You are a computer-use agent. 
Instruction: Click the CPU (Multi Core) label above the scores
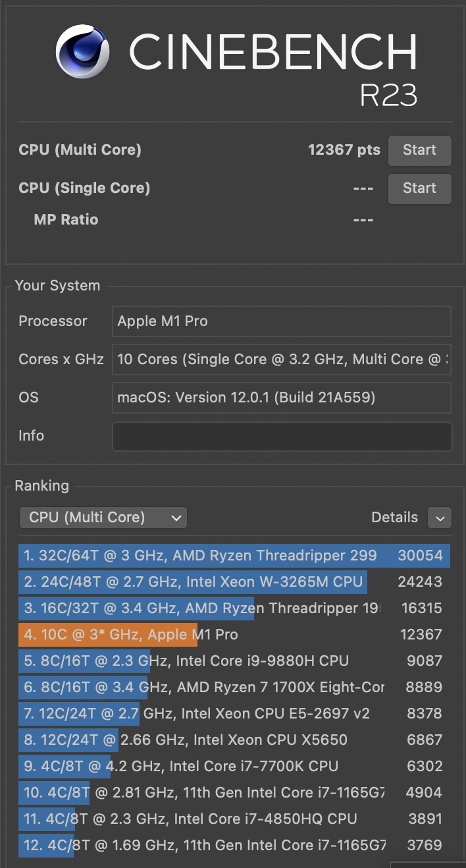tap(80, 150)
